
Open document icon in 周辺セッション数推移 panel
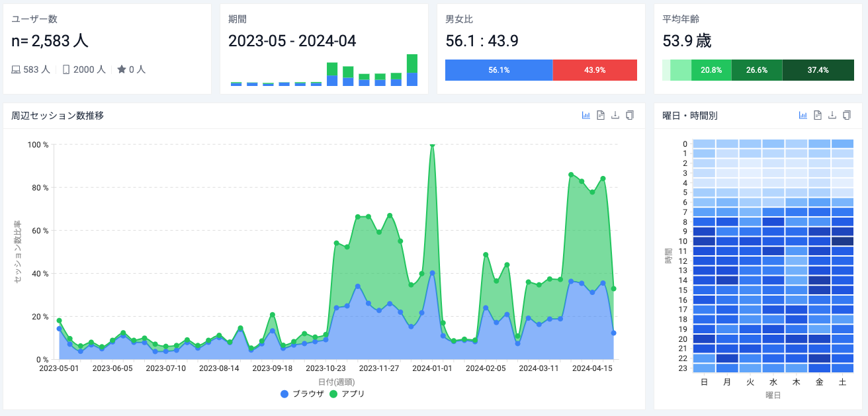point(601,115)
